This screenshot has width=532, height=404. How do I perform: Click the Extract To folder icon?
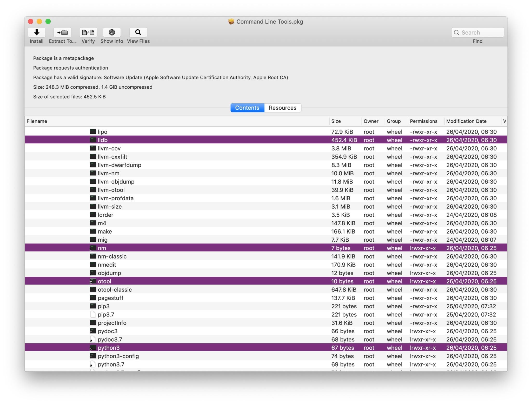tap(62, 32)
